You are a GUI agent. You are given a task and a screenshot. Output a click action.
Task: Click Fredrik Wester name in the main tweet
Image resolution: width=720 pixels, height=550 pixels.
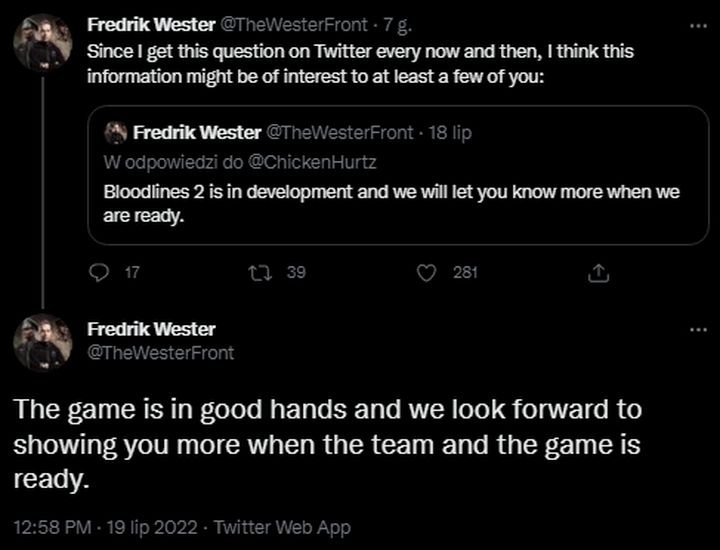151,330
